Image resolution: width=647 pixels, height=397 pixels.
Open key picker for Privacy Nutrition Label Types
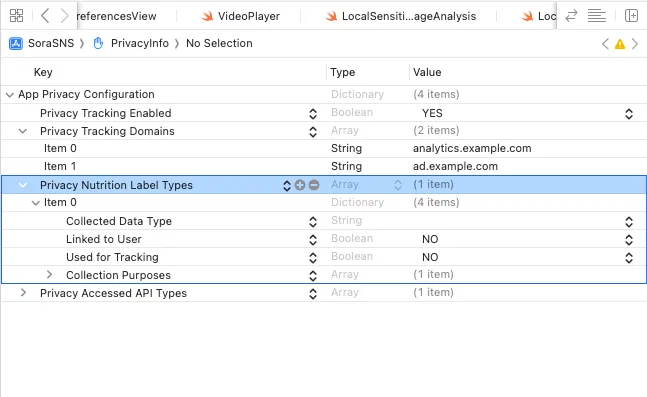[287, 185]
